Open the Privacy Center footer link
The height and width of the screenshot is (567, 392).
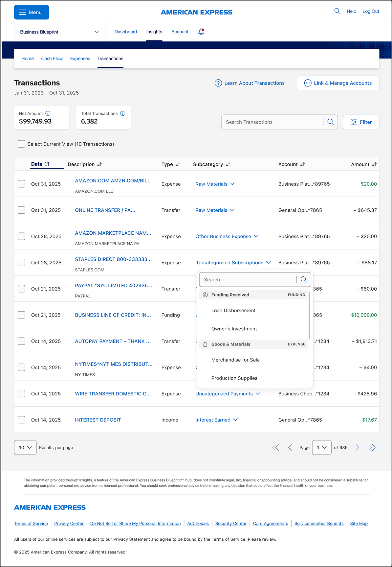(x=69, y=523)
